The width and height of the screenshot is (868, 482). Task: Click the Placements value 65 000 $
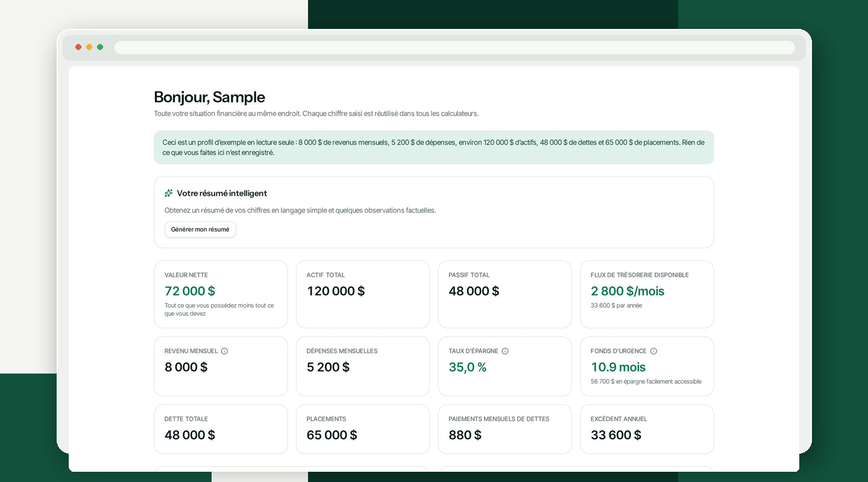(x=332, y=435)
